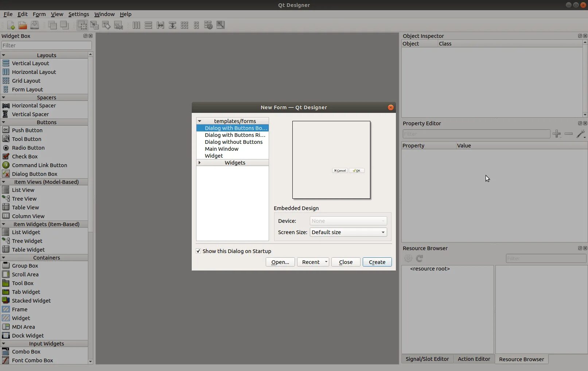Viewport: 588px width, 371px height.
Task: Click the Lay Out Vertically toolbar icon
Action: [148, 25]
